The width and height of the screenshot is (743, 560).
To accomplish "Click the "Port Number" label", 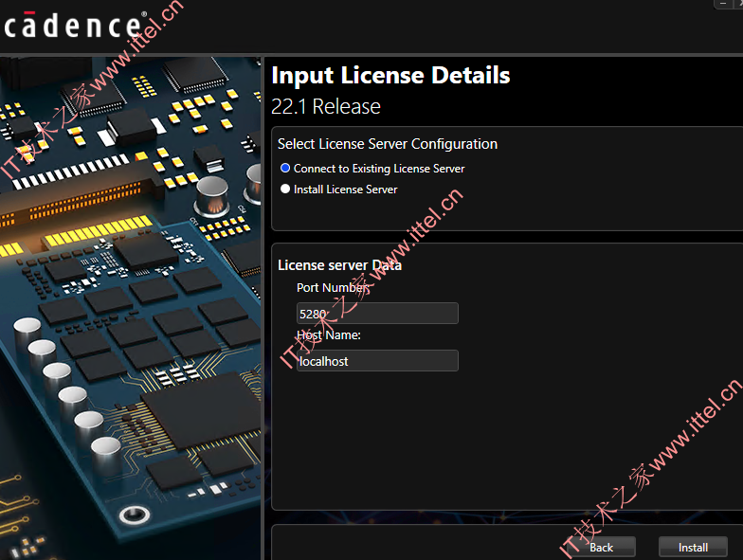I will [333, 288].
